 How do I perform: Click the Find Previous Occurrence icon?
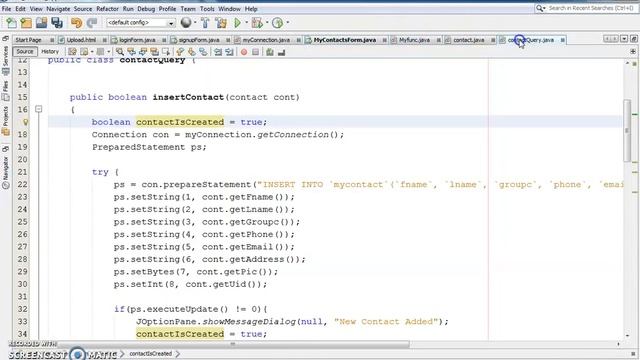(x=131, y=52)
